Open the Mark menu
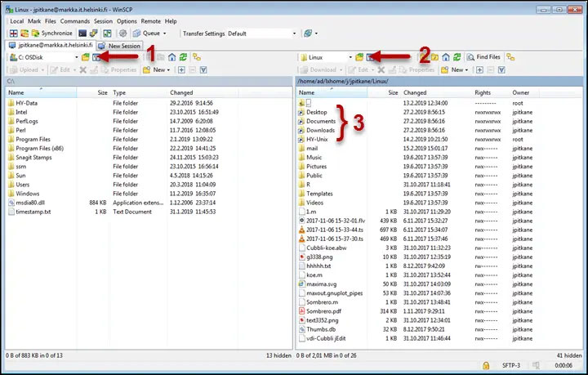The width and height of the screenshot is (588, 375). pos(34,21)
